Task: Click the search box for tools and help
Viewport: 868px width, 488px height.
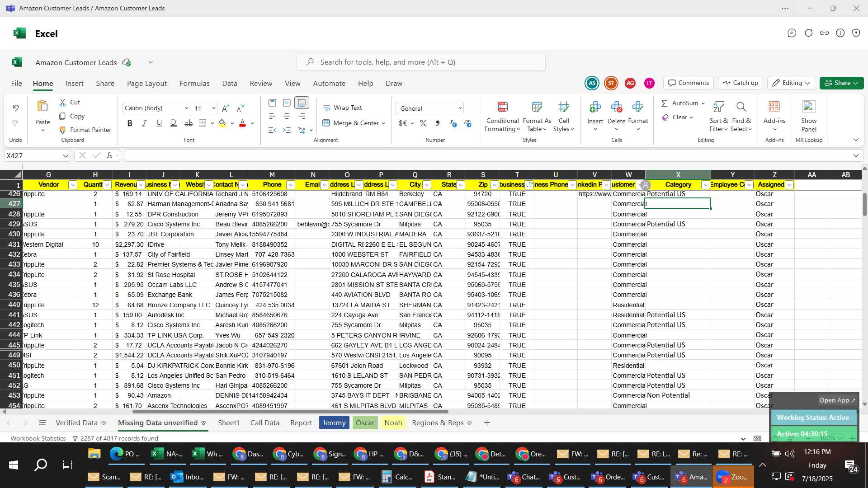Action: [x=421, y=62]
